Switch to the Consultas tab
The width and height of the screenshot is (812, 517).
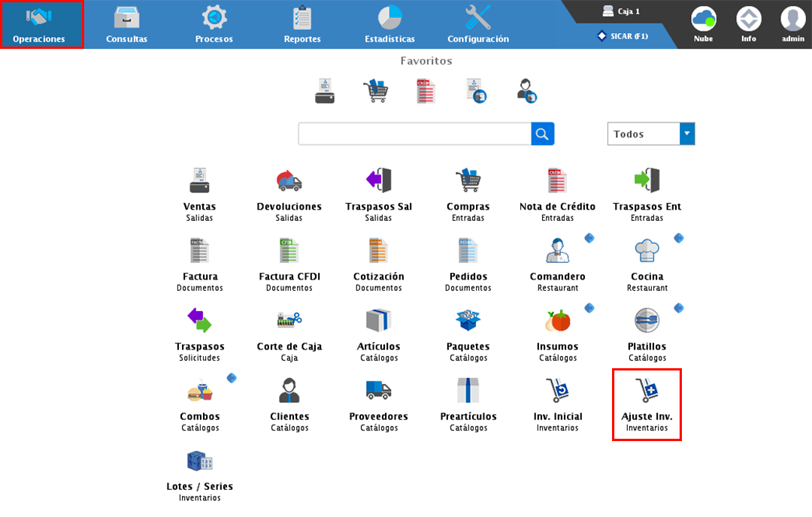[x=126, y=25]
